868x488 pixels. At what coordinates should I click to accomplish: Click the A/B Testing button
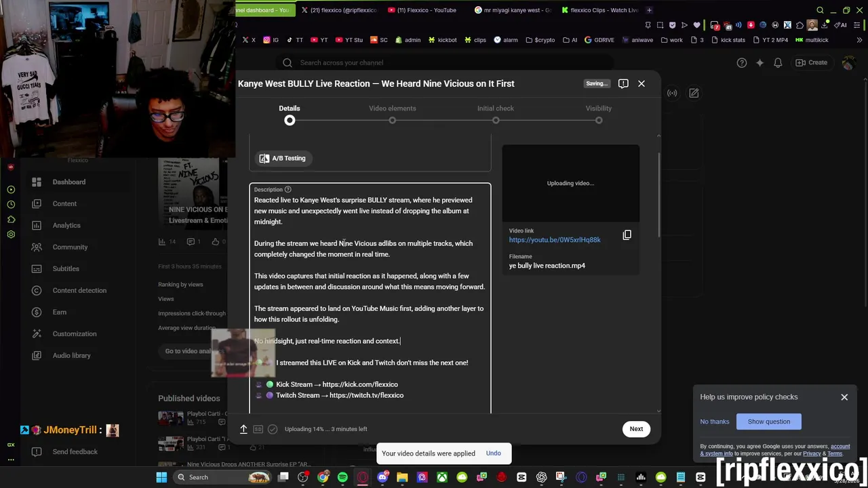(282, 158)
